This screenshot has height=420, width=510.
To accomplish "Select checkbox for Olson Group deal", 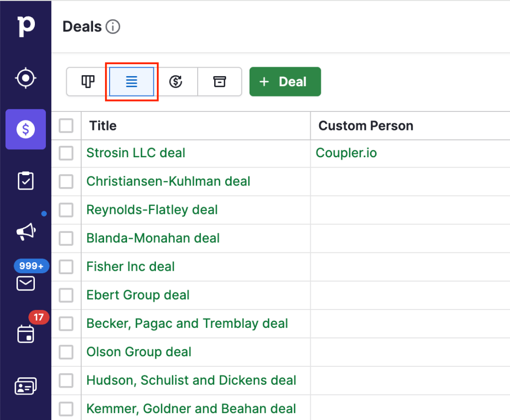I will click(66, 352).
